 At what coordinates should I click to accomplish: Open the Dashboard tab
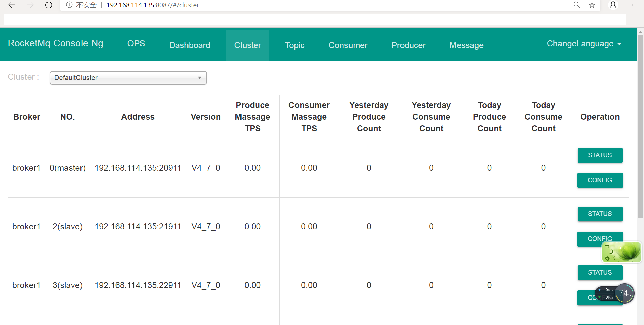190,45
